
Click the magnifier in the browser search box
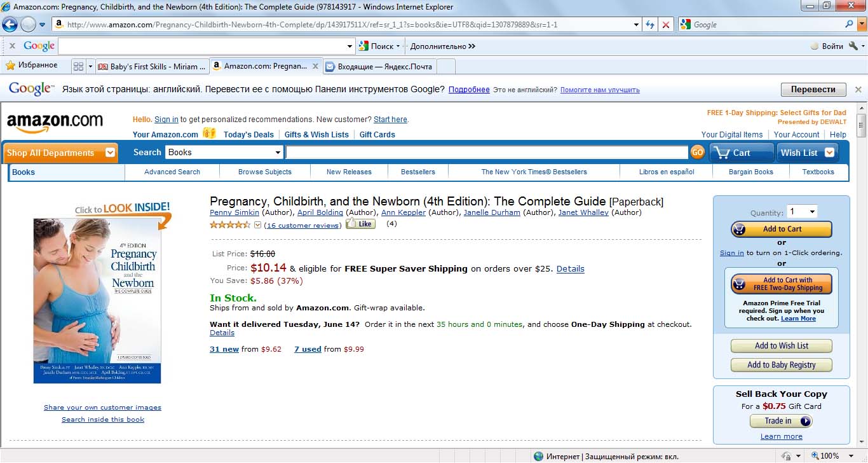pyautogui.click(x=850, y=24)
